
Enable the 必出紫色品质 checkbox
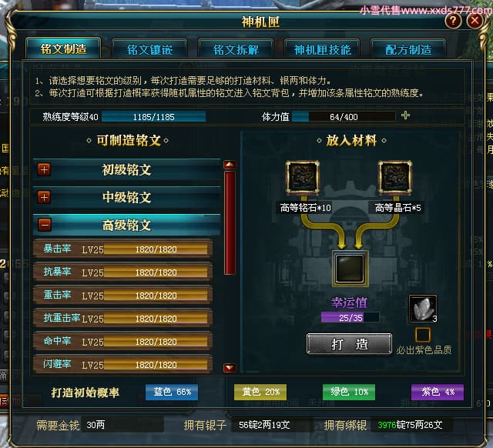point(423,335)
